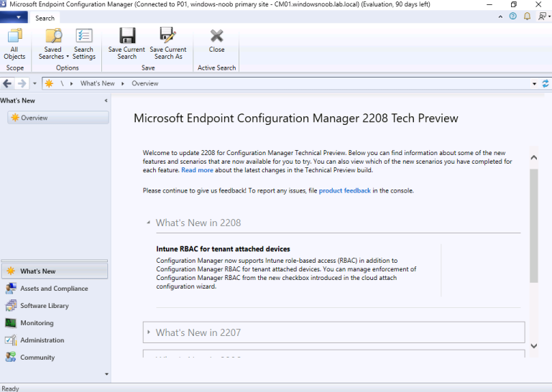Collapse the What's New in 2208 section
This screenshot has height=392, width=552.
pos(149,223)
